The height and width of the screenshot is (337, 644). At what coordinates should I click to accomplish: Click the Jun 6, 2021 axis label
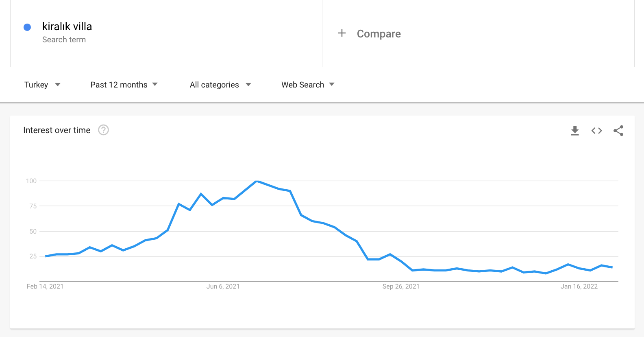(x=223, y=287)
